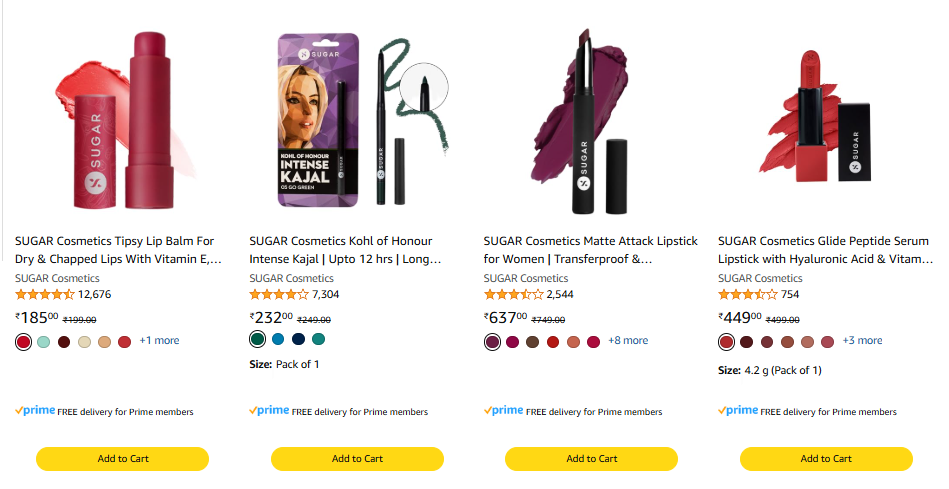Expand '+1 more' colors for Tipsy Lip Balm
The image size is (949, 489).
[159, 341]
